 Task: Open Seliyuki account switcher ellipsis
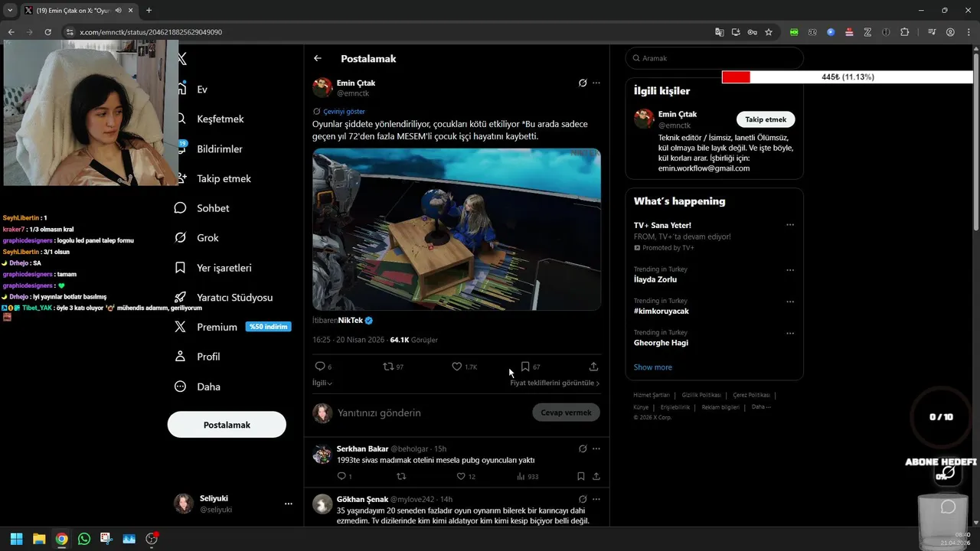289,504
